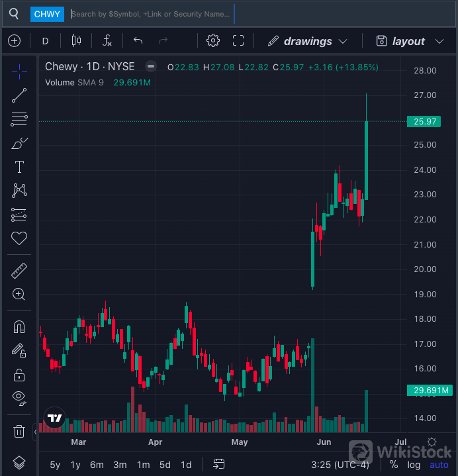Toggle the log scale option
This screenshot has height=476, width=458.
click(x=414, y=465)
